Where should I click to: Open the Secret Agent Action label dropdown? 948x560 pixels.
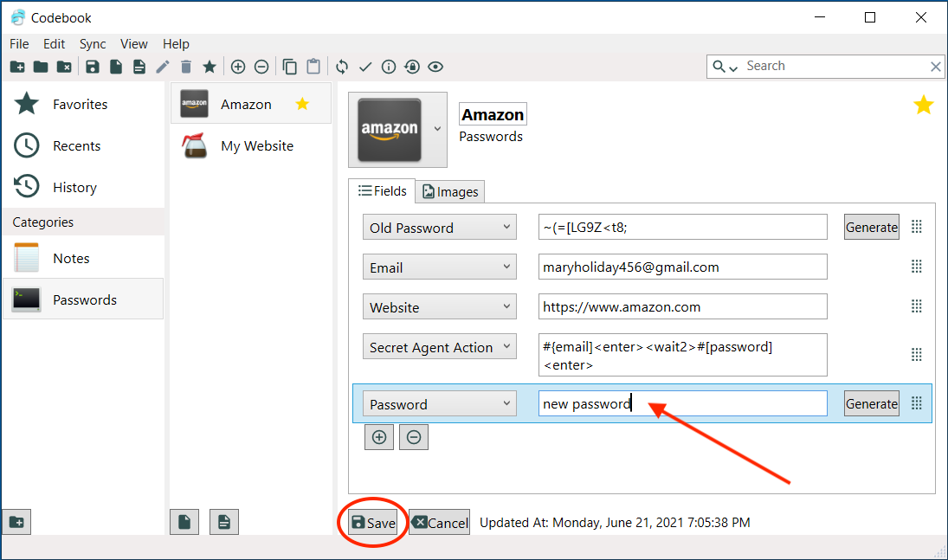click(x=440, y=347)
